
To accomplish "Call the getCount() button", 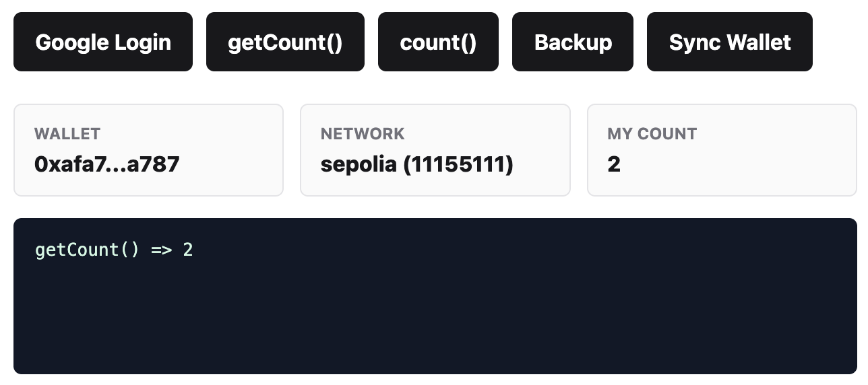I will pyautogui.click(x=285, y=42).
